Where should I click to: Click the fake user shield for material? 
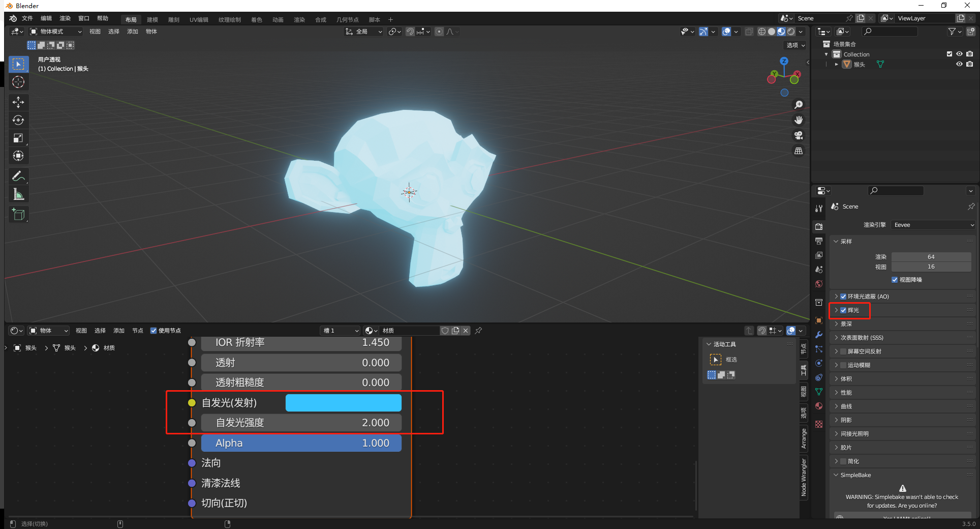[x=445, y=331]
